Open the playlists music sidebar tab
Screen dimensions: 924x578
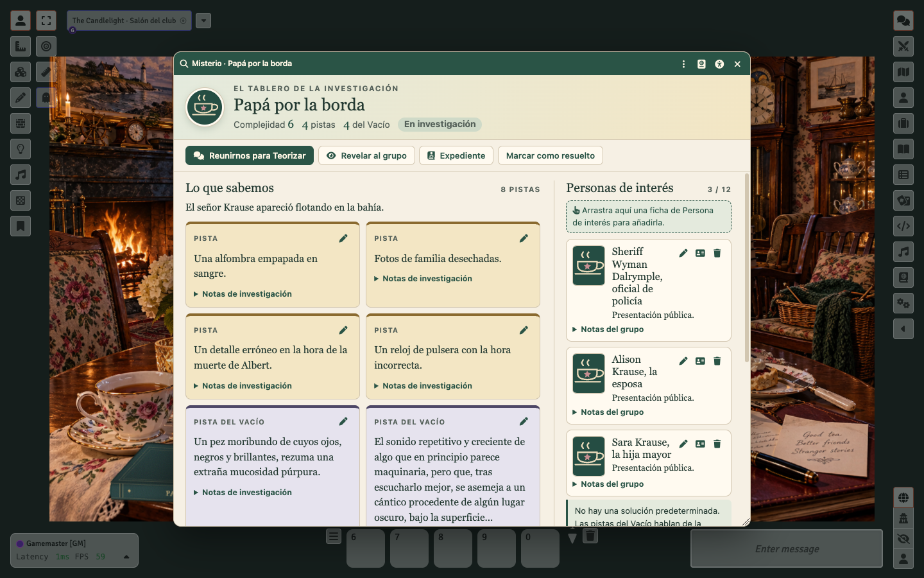click(x=903, y=252)
